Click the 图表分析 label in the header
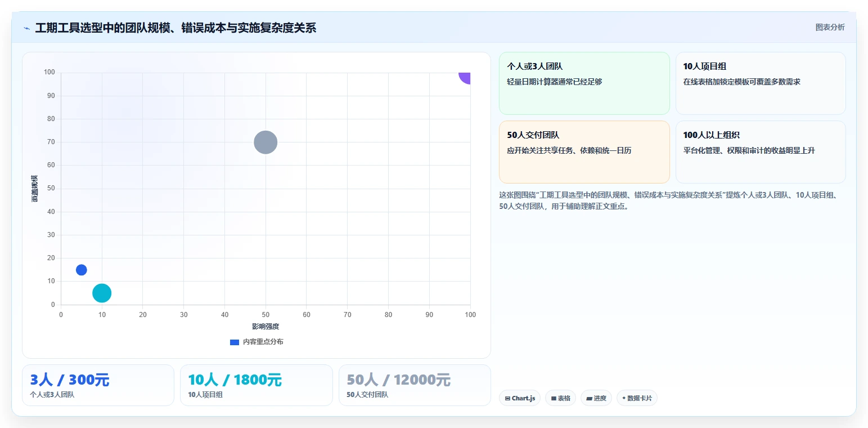Image resolution: width=868 pixels, height=428 pixels. pos(830,27)
